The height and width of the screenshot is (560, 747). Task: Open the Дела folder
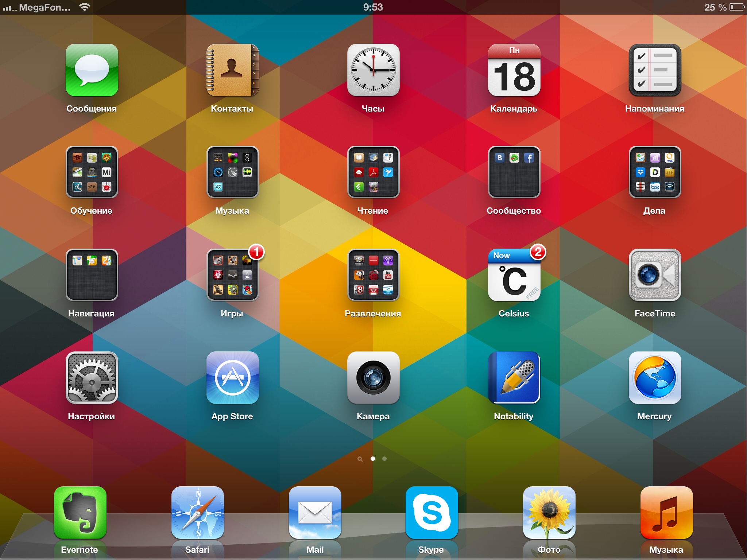click(655, 172)
